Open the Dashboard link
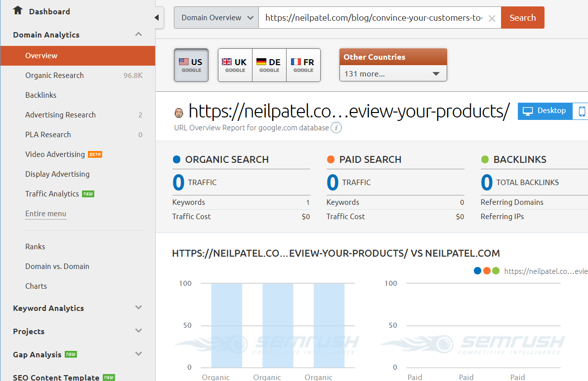The image size is (588, 381). 49,12
